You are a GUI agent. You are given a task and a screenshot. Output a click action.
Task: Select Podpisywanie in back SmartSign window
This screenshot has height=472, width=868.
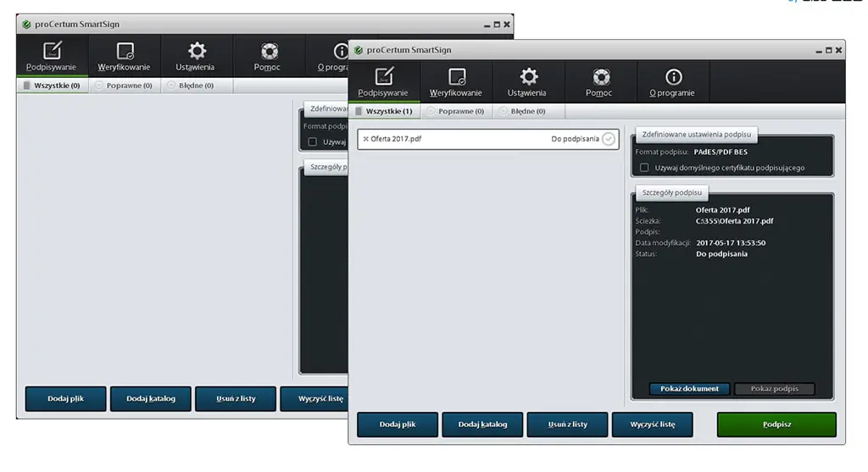[52, 56]
